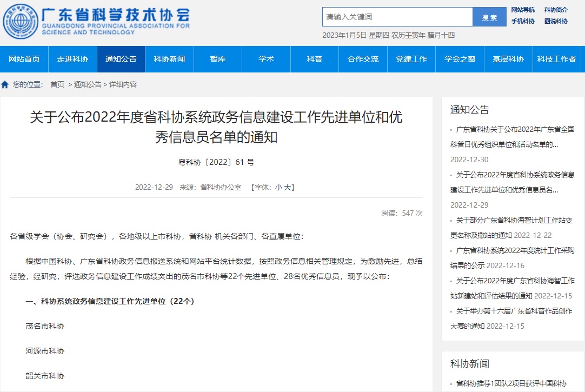The image size is (585, 392).
Task: Open 网站导航 site navigation link
Action: [523, 10]
